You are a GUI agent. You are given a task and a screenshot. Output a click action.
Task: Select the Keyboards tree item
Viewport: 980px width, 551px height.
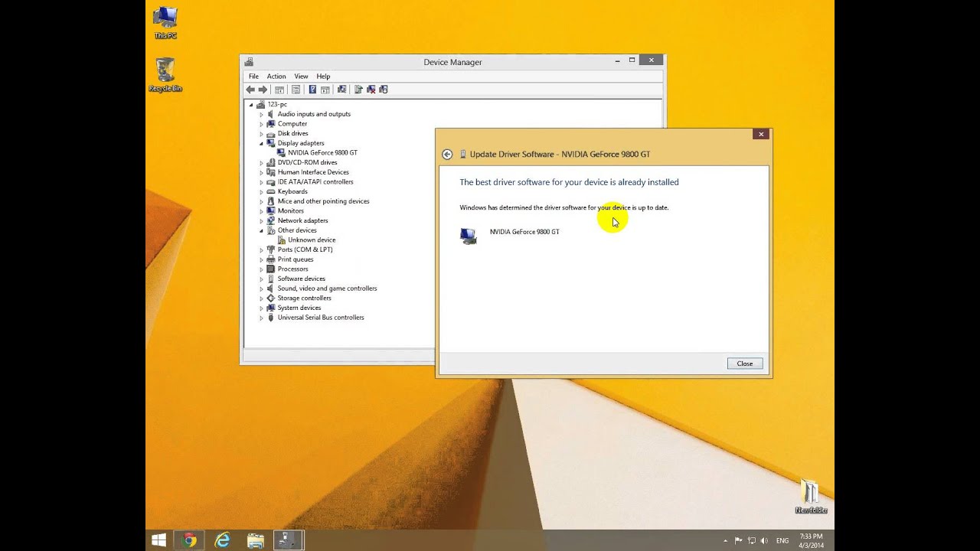tap(292, 191)
